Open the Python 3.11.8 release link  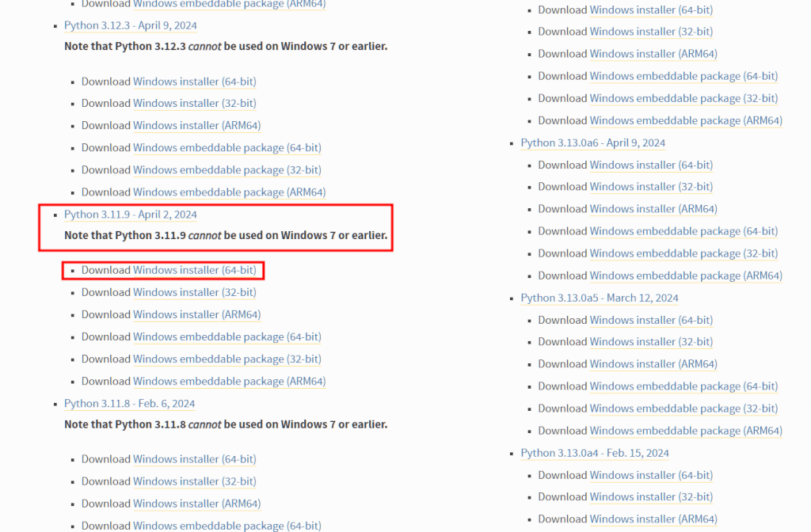(129, 404)
